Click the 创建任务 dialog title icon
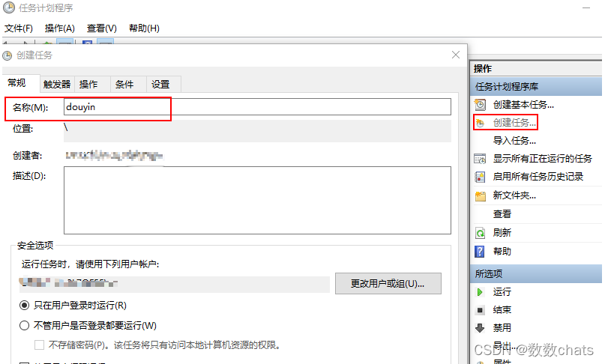Viewport: 605px width, 364px height. (x=7, y=55)
